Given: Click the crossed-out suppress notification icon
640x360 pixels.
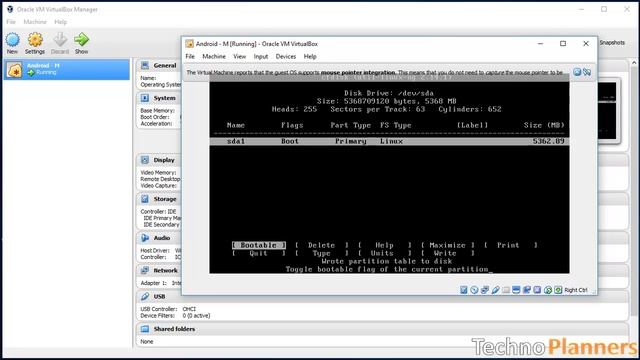Looking at the screenshot, I should point(587,72).
